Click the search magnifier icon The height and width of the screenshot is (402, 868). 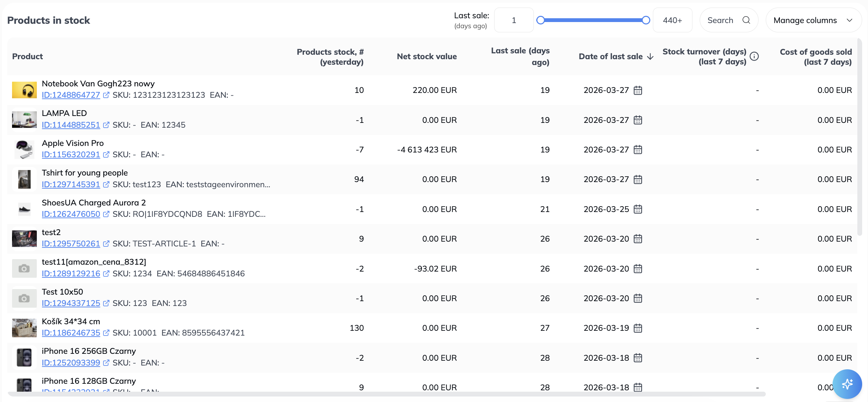746,20
